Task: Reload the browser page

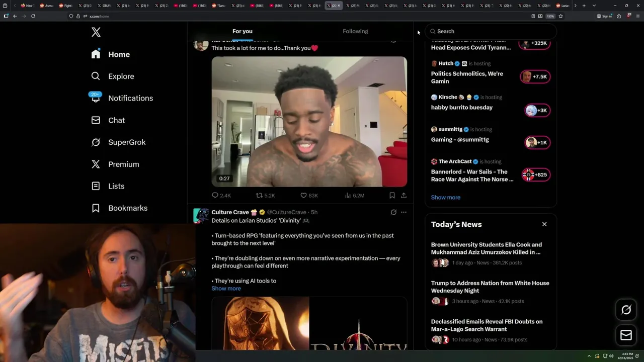Action: point(33,16)
